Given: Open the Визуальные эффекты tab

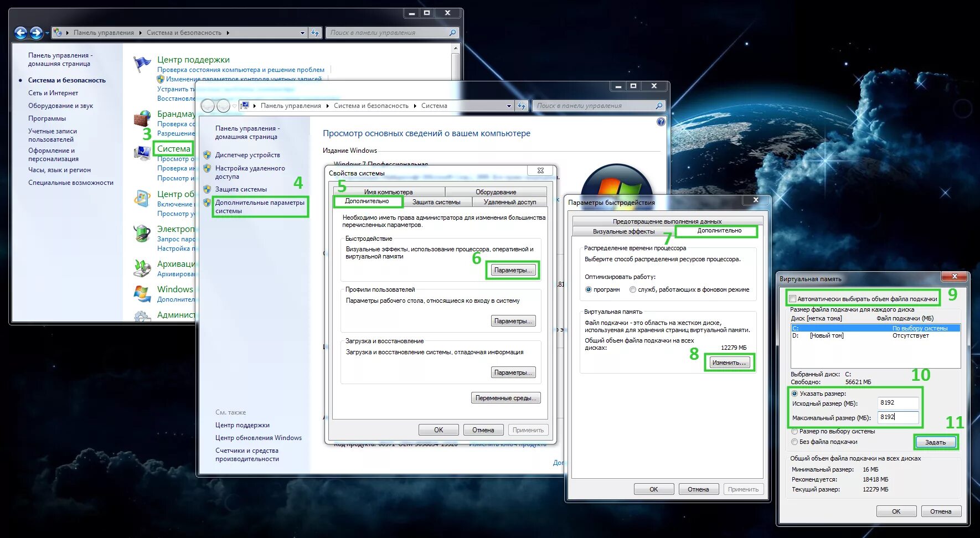Looking at the screenshot, I should [624, 231].
